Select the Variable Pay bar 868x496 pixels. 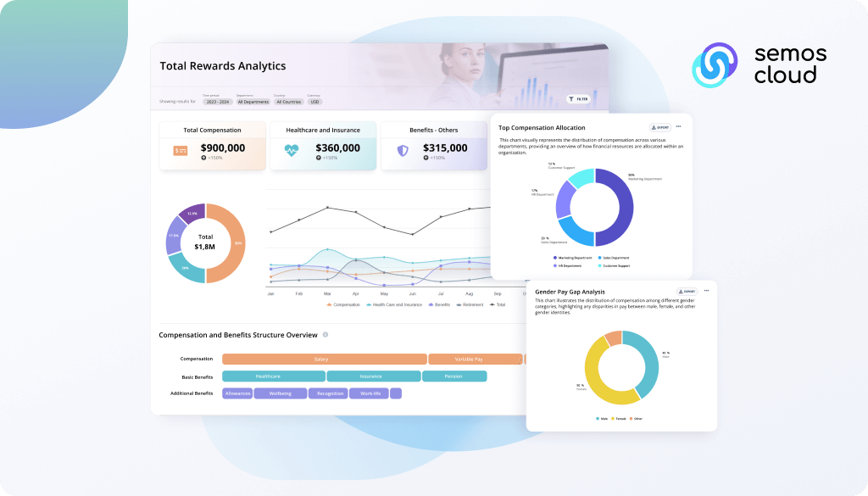tap(476, 359)
